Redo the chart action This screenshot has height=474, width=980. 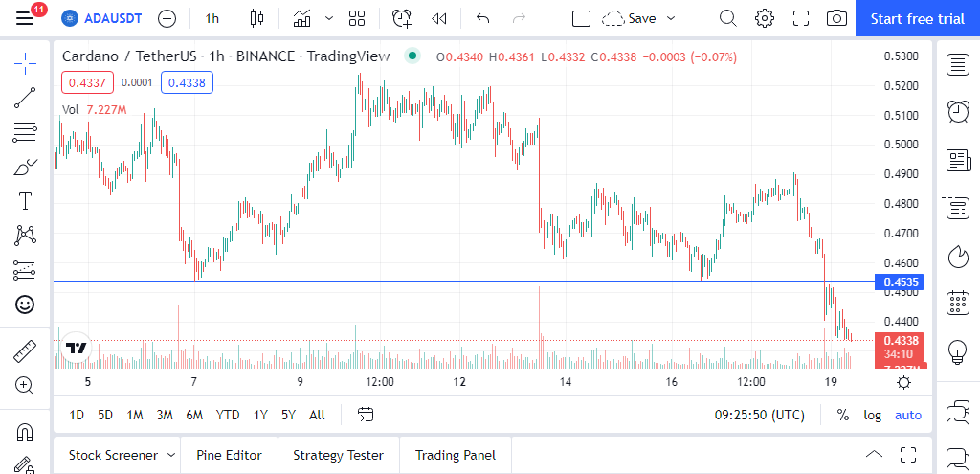(519, 19)
